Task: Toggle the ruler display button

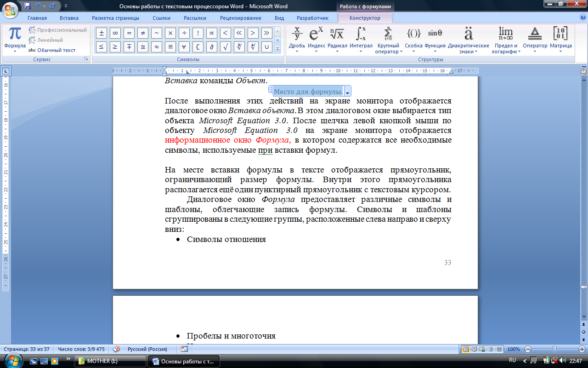Action: pyautogui.click(x=584, y=72)
